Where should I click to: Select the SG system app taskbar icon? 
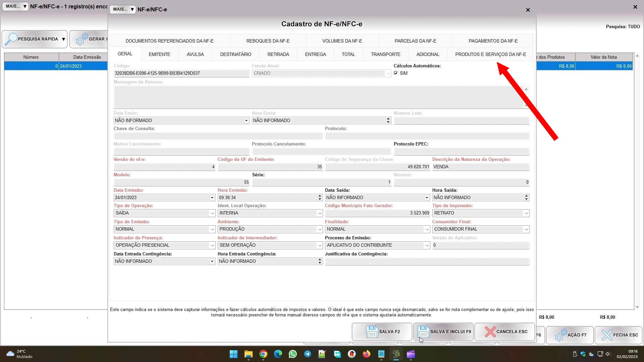(x=396, y=354)
